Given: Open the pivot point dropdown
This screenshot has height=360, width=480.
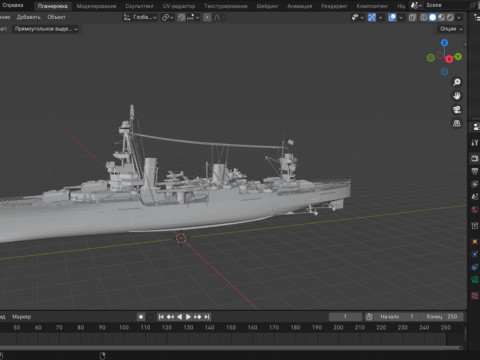Looking at the screenshot, I should click(x=167, y=17).
